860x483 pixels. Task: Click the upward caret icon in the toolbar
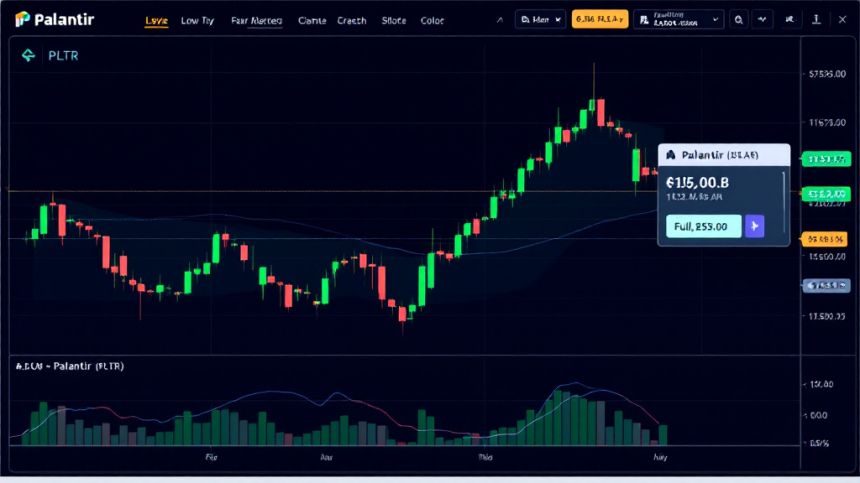click(500, 20)
